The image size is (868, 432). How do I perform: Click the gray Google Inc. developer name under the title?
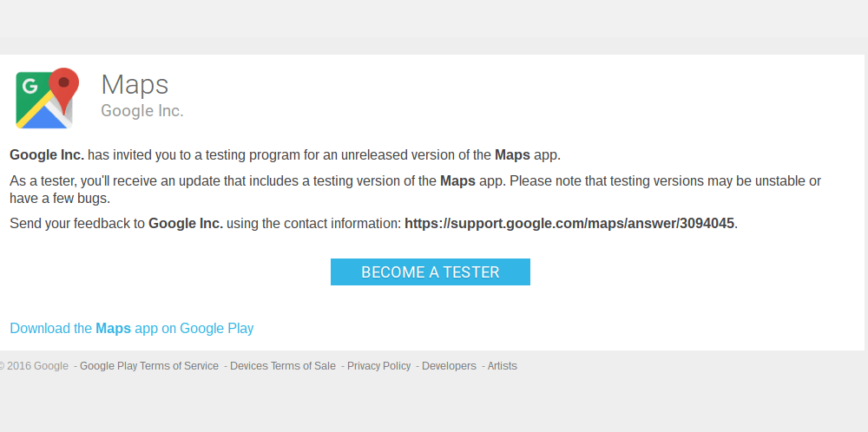click(142, 111)
